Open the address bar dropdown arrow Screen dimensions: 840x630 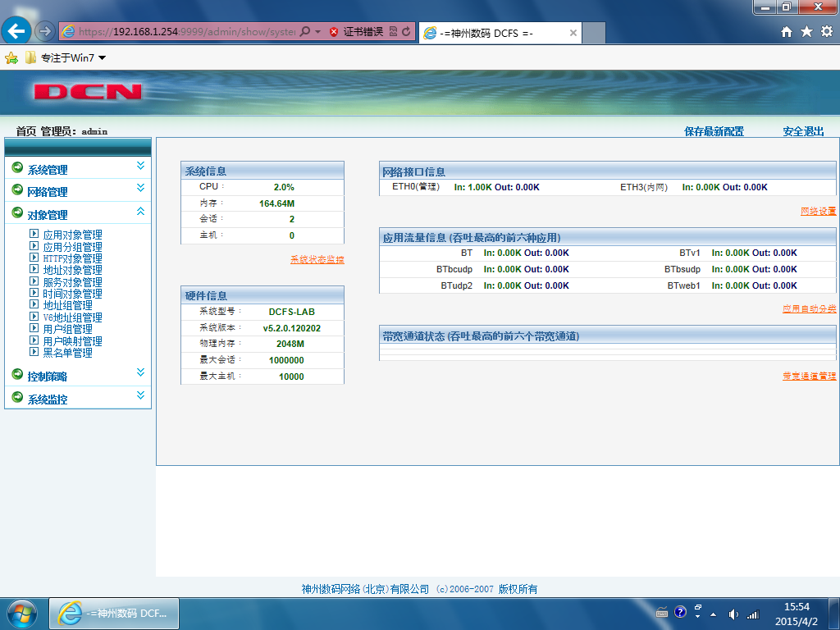click(x=317, y=32)
